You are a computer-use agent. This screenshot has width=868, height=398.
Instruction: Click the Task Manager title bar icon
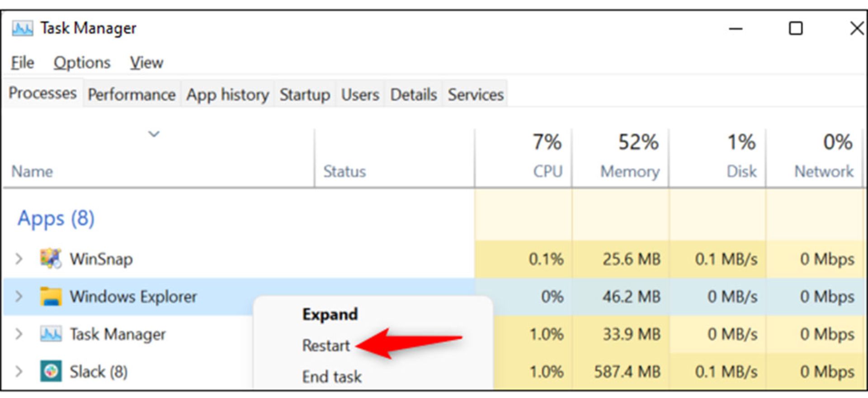(22, 28)
